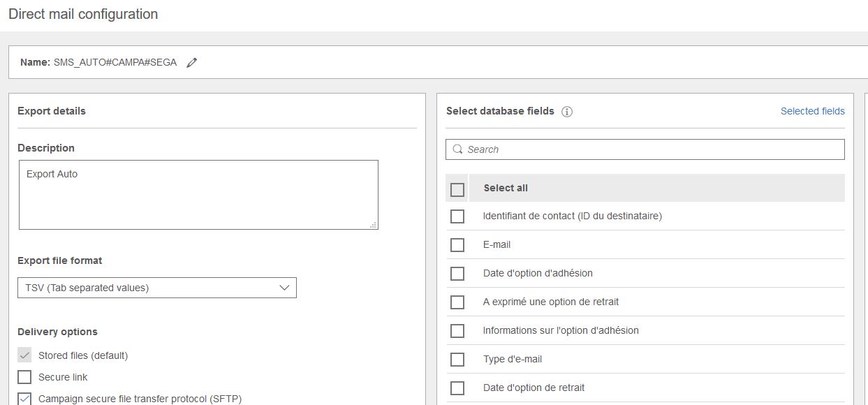Open the Selected fields link

(x=812, y=111)
